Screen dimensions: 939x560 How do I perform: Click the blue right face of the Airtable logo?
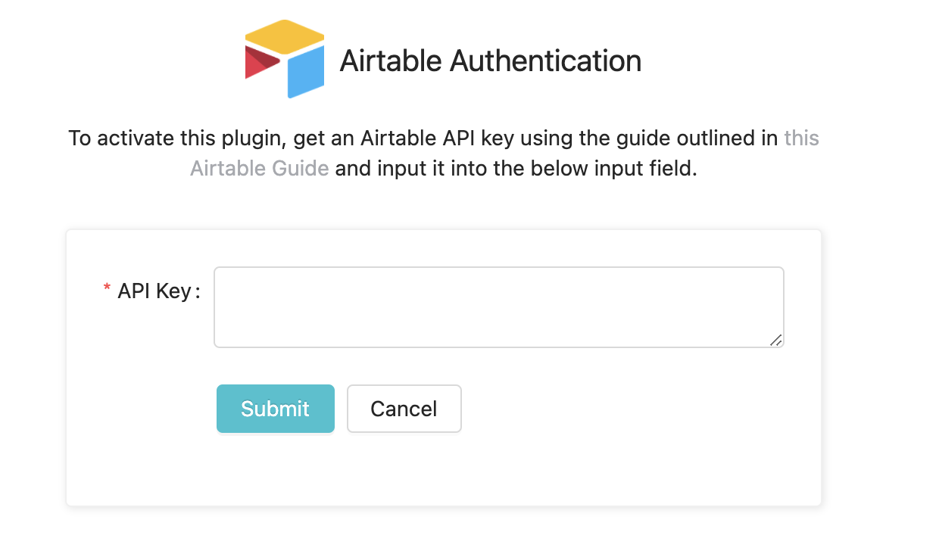(306, 71)
